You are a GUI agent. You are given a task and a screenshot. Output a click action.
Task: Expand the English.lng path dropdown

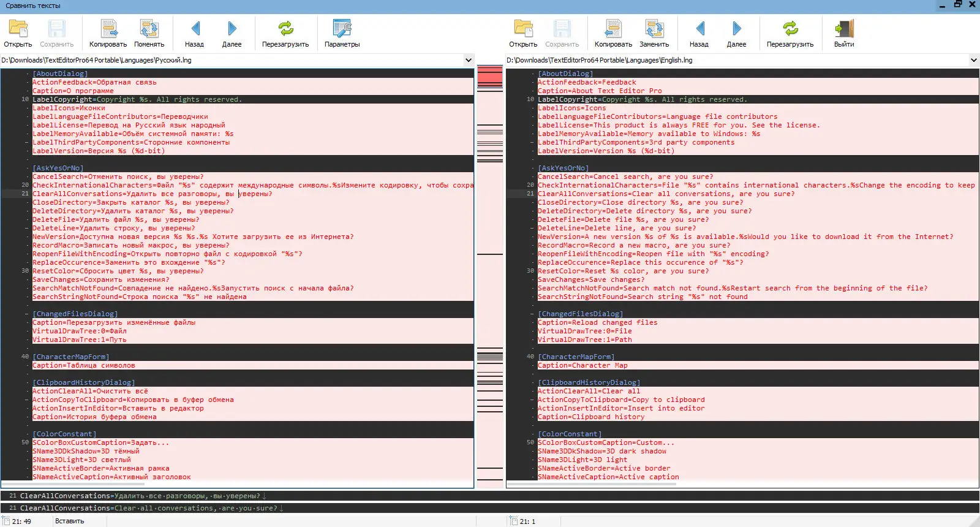coord(974,60)
